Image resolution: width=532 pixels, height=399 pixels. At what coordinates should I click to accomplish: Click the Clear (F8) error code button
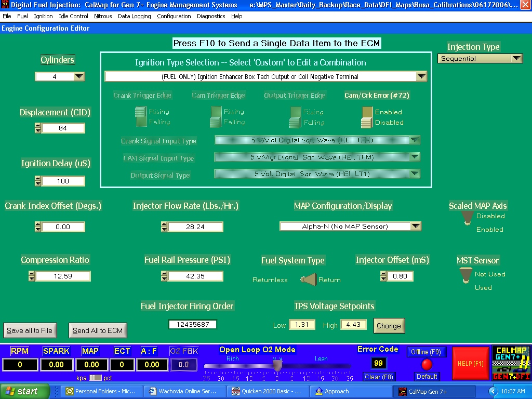click(x=379, y=377)
